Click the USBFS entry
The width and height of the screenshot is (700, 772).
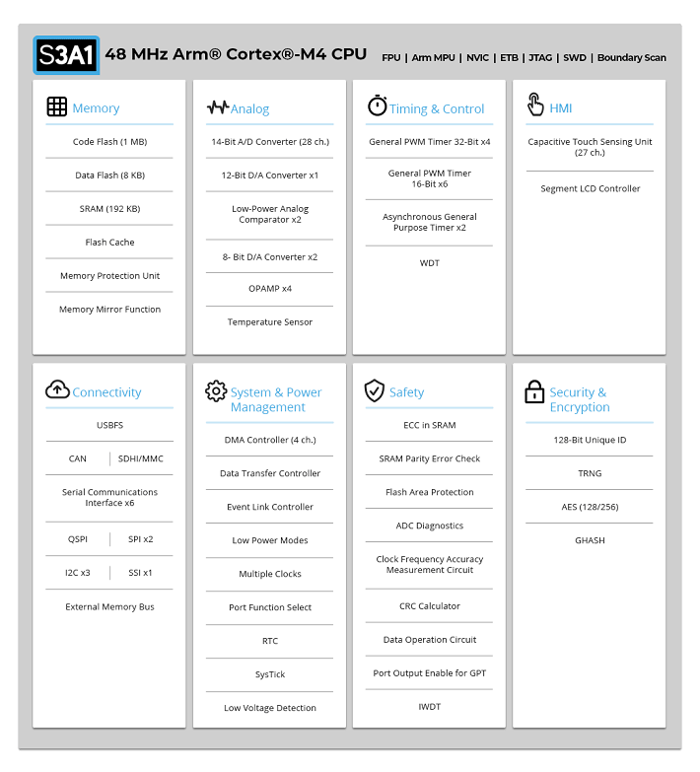pyautogui.click(x=109, y=425)
